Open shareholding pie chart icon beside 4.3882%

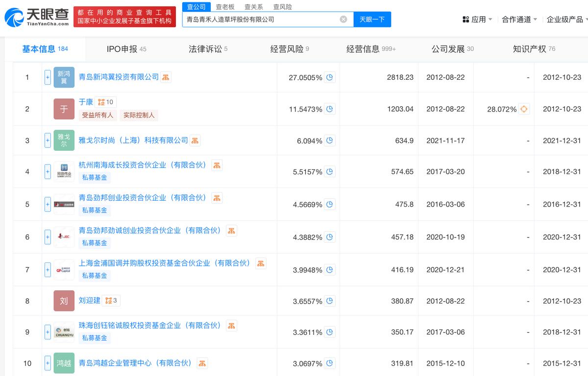coord(330,237)
